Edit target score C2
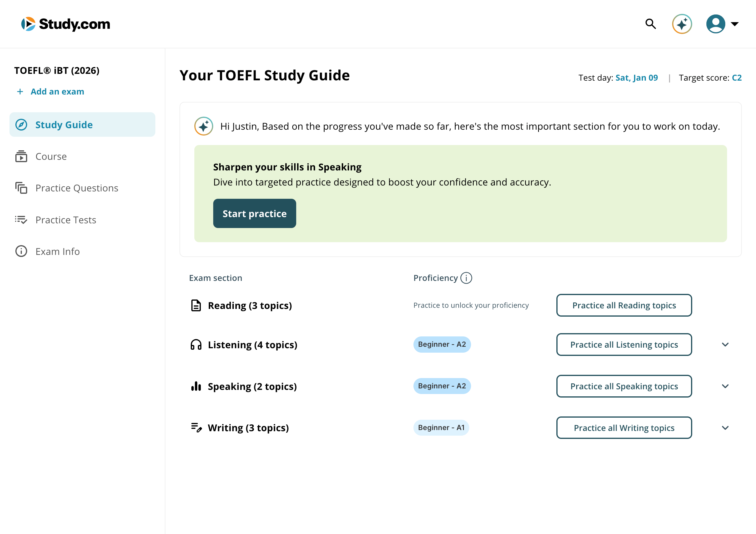The height and width of the screenshot is (534, 756). click(737, 78)
